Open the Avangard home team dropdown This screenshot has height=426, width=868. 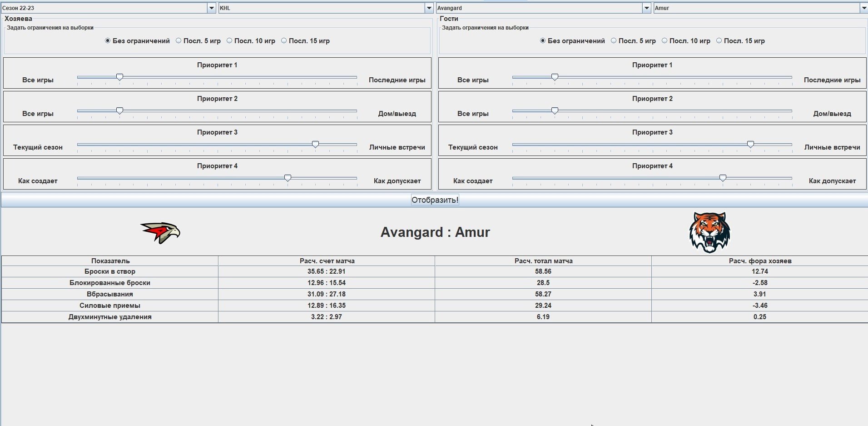(646, 8)
